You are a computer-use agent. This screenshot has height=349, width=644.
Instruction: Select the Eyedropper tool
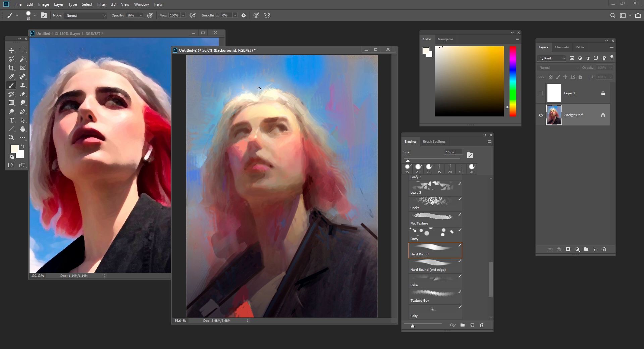(x=11, y=77)
